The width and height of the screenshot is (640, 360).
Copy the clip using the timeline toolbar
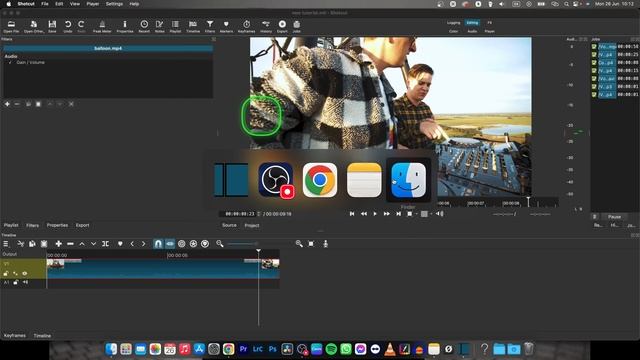(x=32, y=244)
